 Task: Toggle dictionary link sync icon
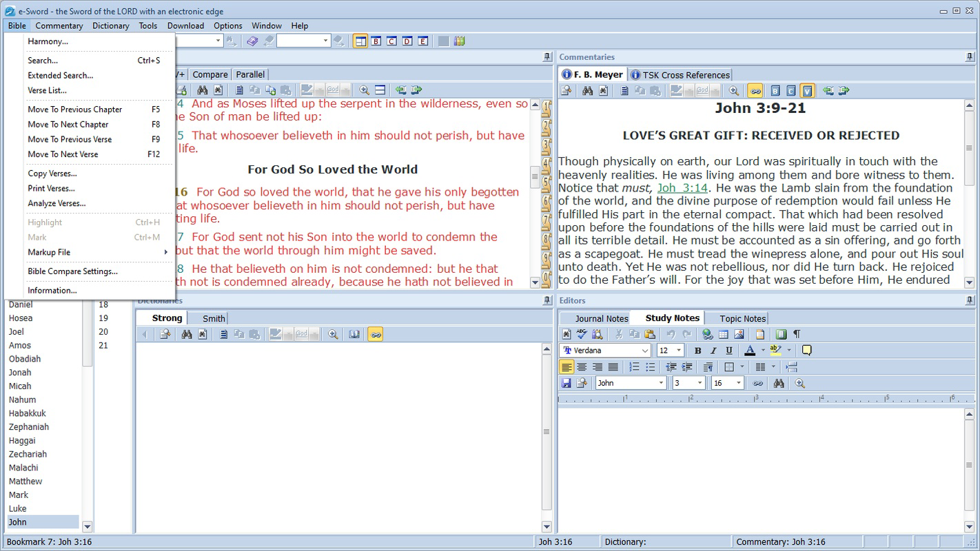(x=375, y=334)
